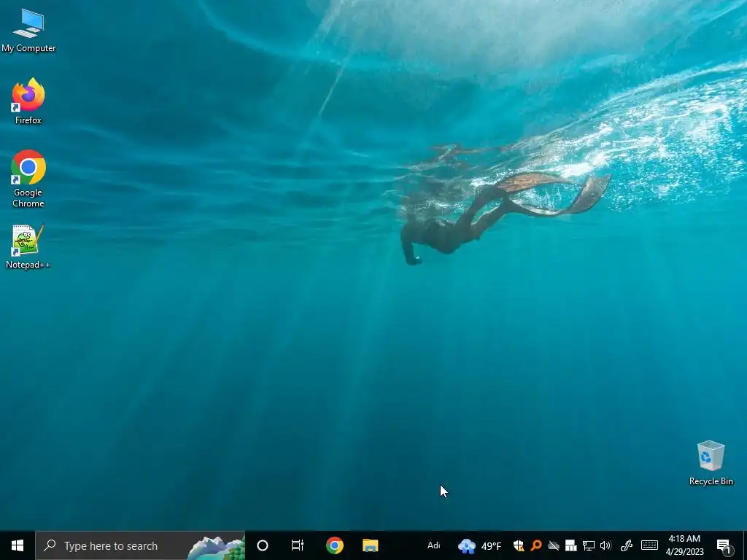Open Windows Security shield tray icon
The width and height of the screenshot is (747, 560).
coord(519,545)
